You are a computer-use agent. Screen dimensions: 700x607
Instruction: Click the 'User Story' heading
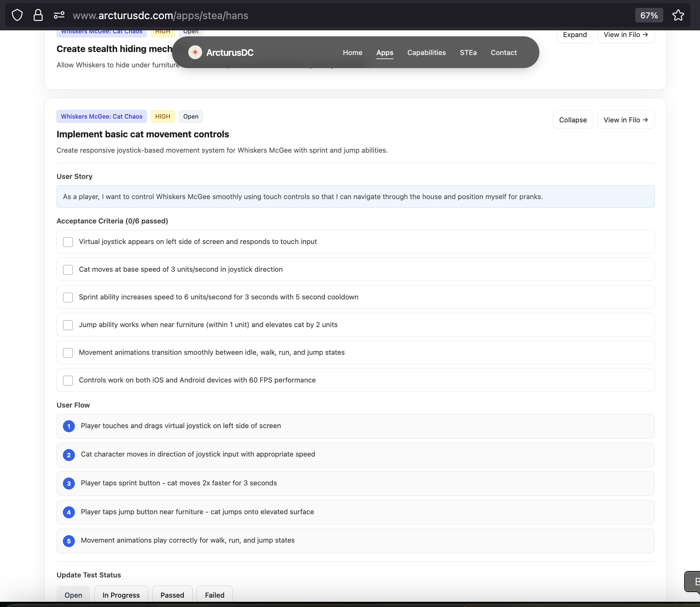click(x=74, y=177)
